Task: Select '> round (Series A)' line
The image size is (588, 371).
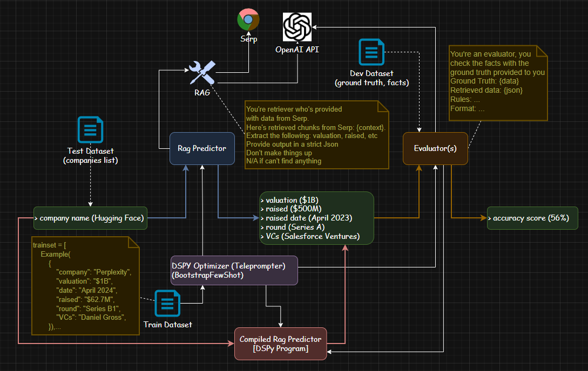Action: click(x=293, y=227)
